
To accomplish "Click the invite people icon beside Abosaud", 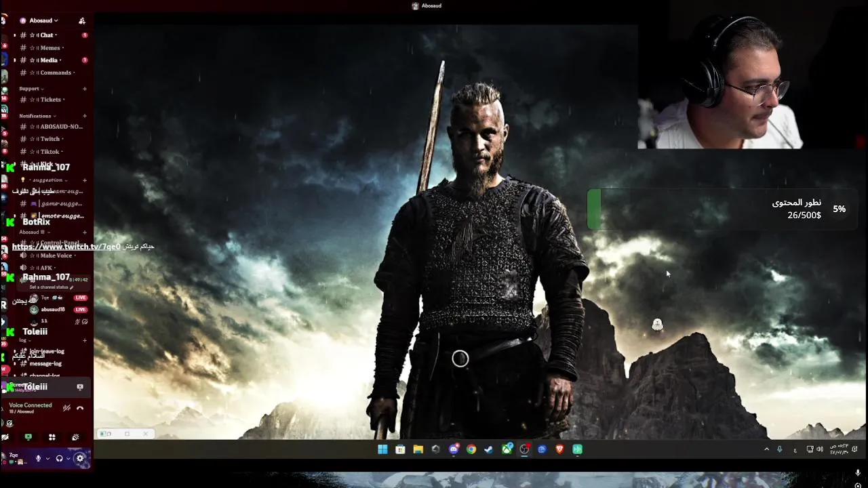I will pyautogui.click(x=82, y=21).
